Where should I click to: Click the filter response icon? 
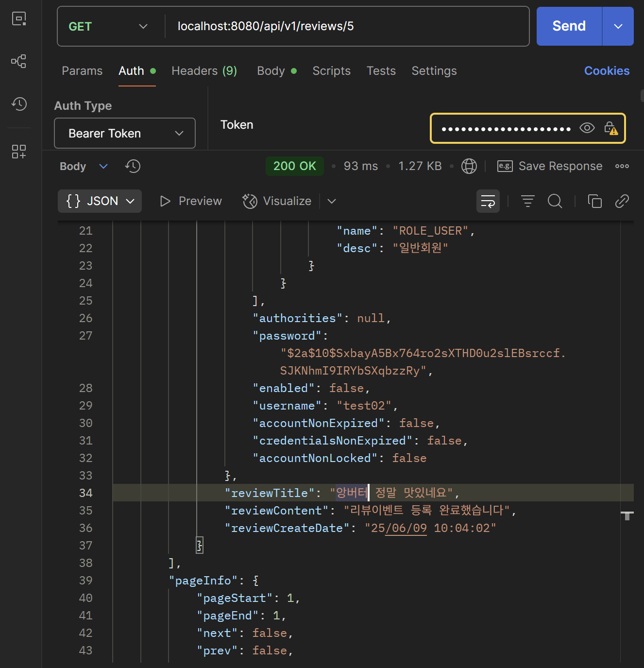[528, 201]
